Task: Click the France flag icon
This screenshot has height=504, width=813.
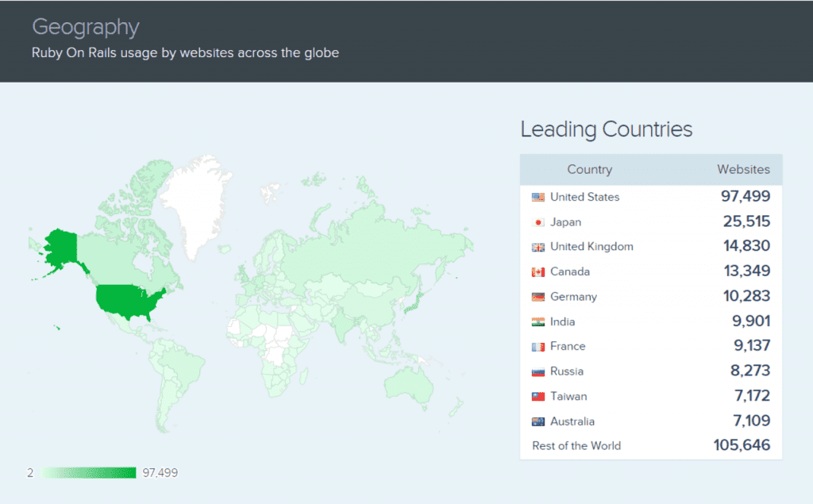Action: pyautogui.click(x=538, y=347)
